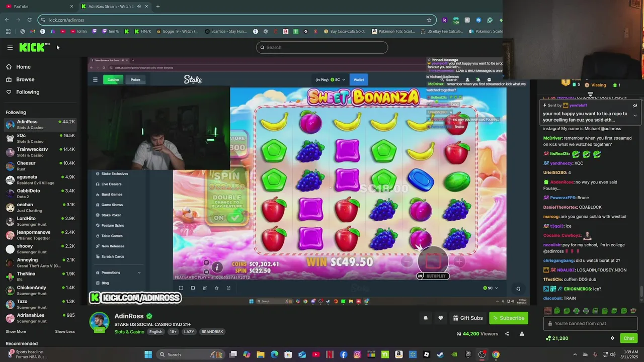The image size is (644, 362).
Task: Reload the browser page
Action: pyautogui.click(x=29, y=20)
